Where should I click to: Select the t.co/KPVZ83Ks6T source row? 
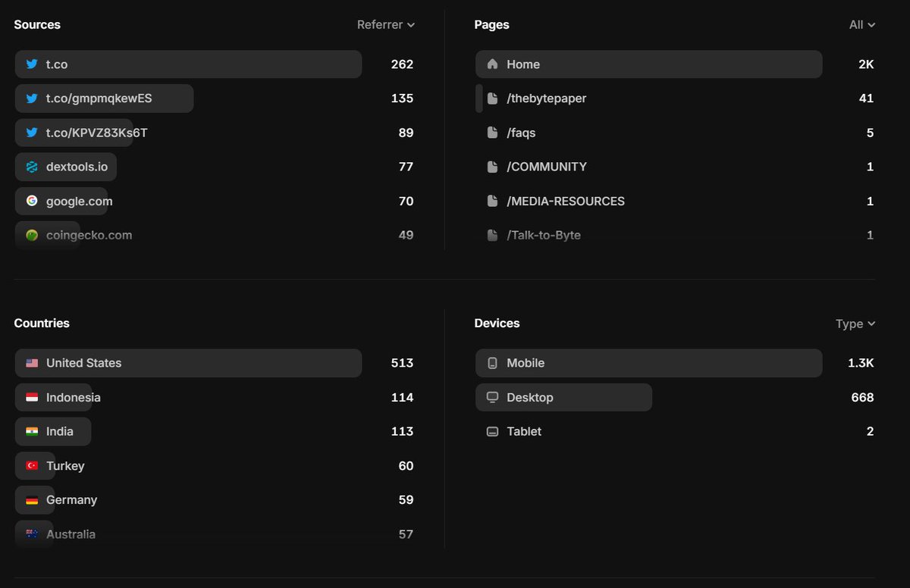215,133
